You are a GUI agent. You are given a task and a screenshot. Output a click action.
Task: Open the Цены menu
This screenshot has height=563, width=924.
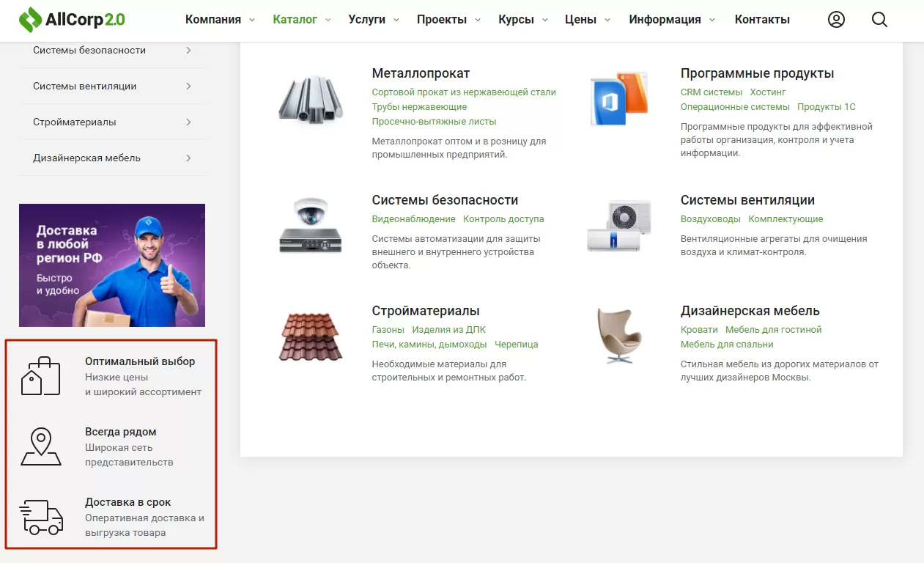tap(580, 20)
